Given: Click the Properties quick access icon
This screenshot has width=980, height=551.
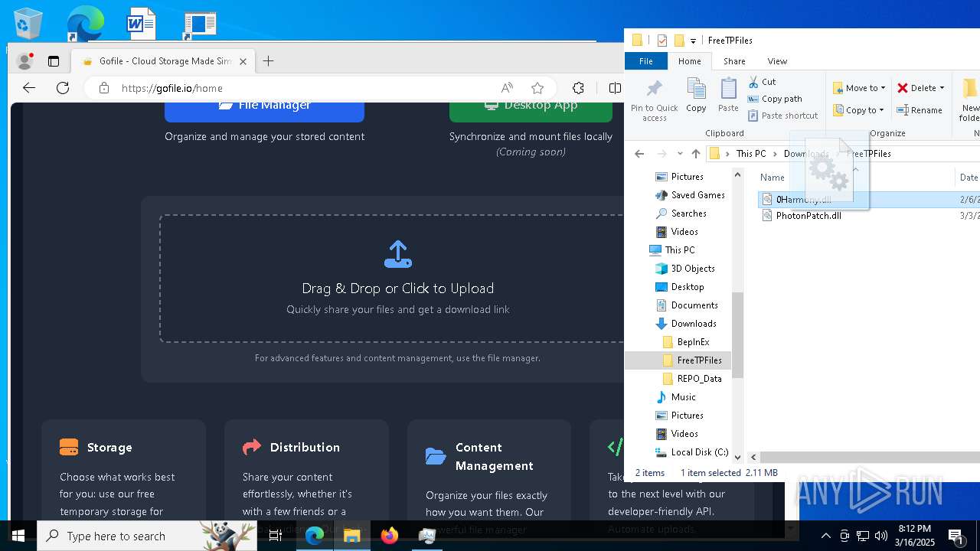Looking at the screenshot, I should 662,41.
